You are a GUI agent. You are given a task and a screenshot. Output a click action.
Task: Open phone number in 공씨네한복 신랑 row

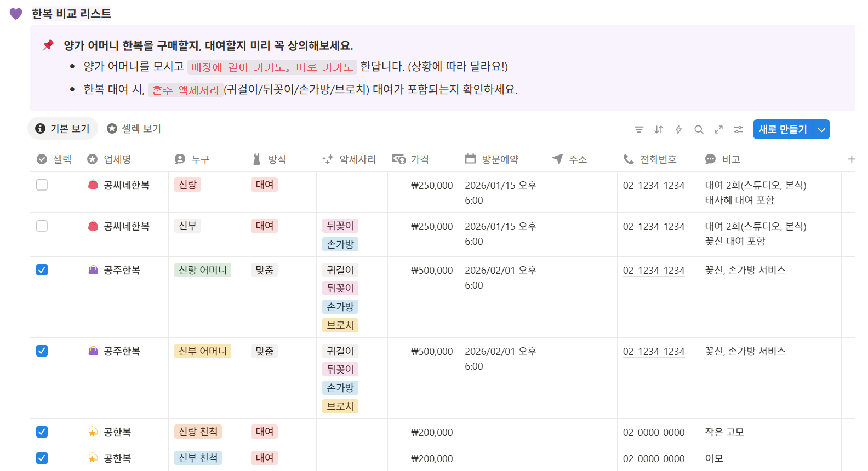[654, 186]
